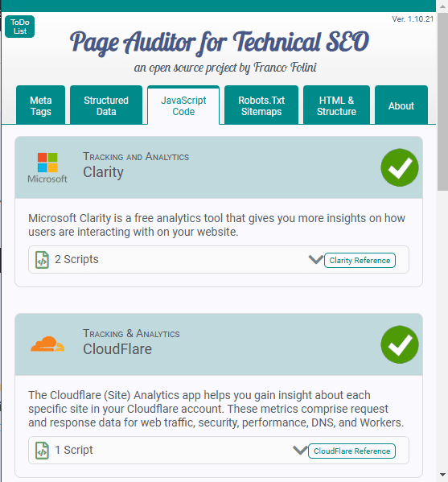448x482 pixels.
Task: Expand the 1 Script chevron for CloudFlare
Action: pyautogui.click(x=300, y=450)
